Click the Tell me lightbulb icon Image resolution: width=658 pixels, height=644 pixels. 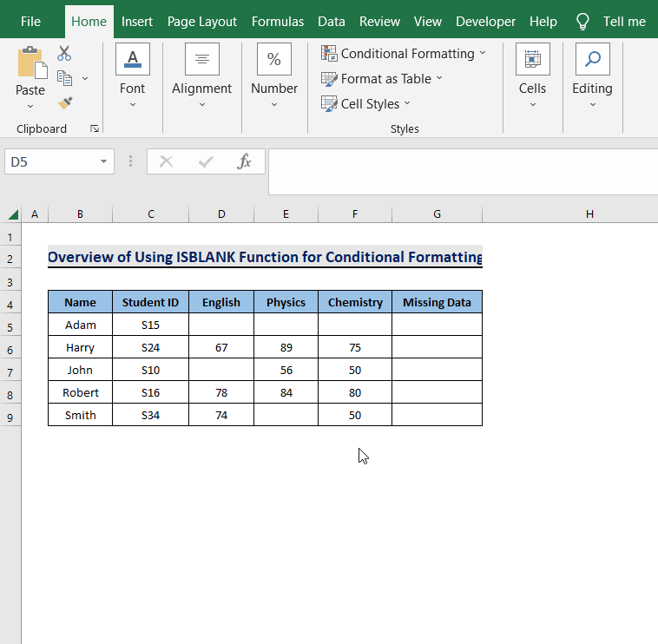(x=582, y=22)
